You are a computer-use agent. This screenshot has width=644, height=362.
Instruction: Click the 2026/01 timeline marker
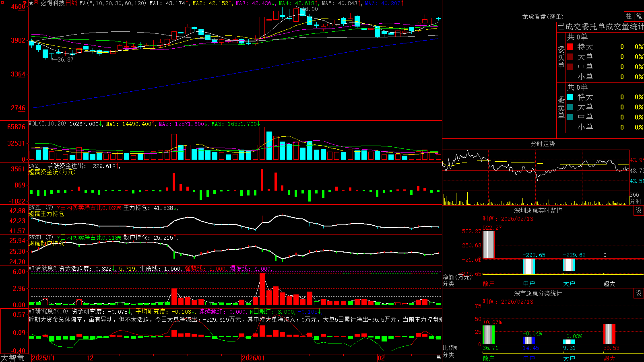click(253, 358)
